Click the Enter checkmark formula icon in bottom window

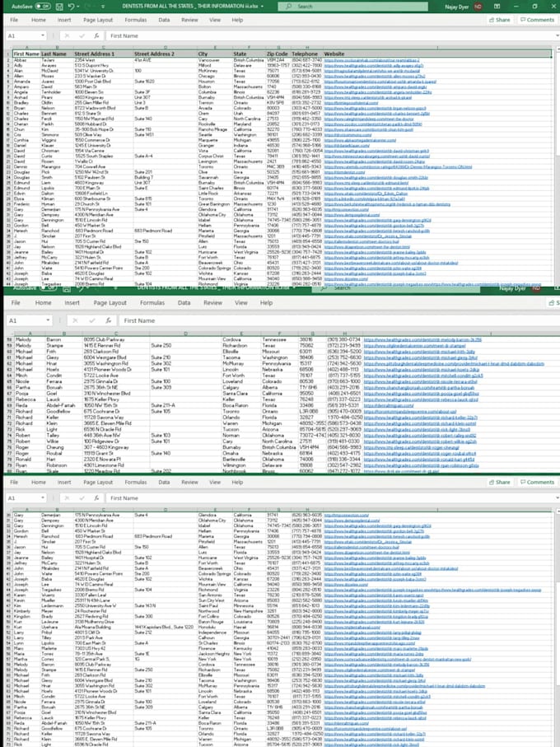click(82, 497)
